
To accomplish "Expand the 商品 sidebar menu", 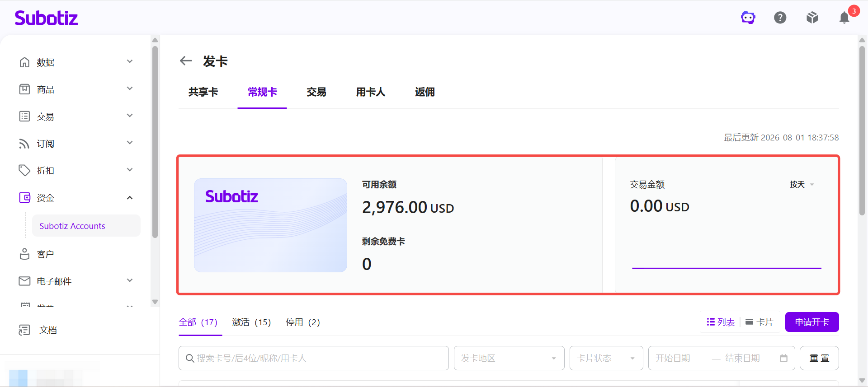I will point(130,89).
